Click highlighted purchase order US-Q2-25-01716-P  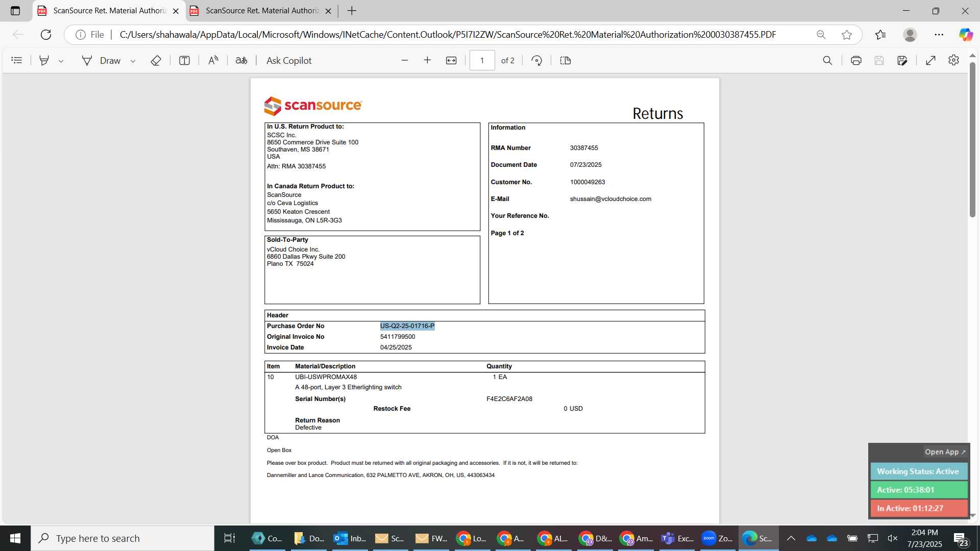pos(407,326)
